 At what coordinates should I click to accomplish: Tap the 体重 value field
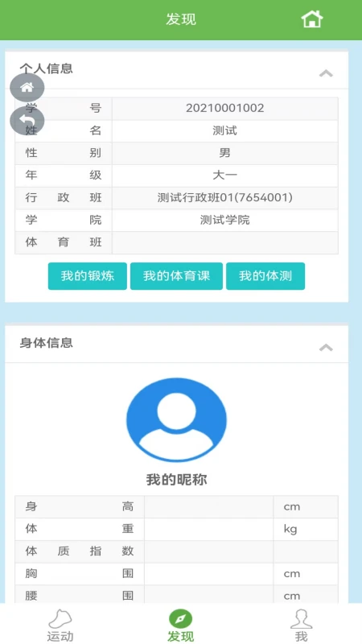(208, 529)
